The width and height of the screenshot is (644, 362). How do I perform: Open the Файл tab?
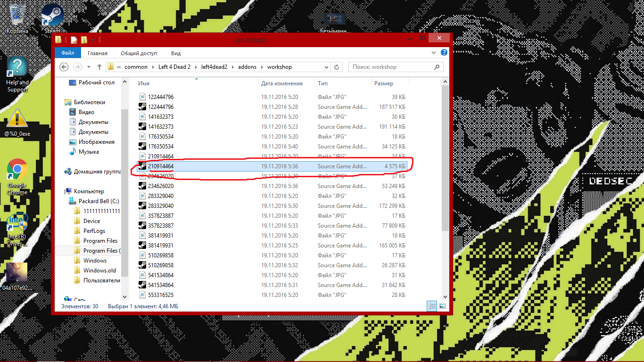click(x=68, y=53)
